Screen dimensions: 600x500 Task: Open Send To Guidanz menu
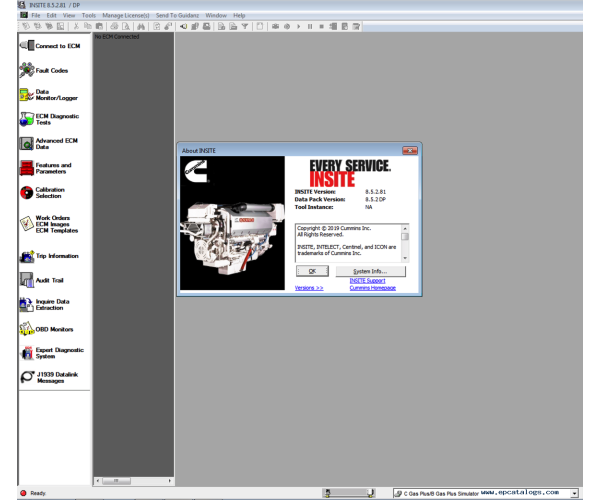[x=177, y=15]
